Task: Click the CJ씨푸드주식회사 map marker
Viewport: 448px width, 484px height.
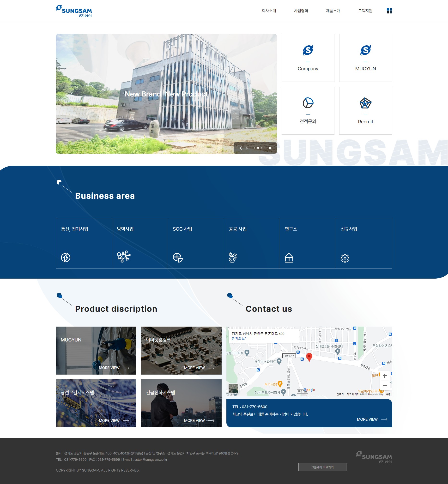Action: click(283, 392)
